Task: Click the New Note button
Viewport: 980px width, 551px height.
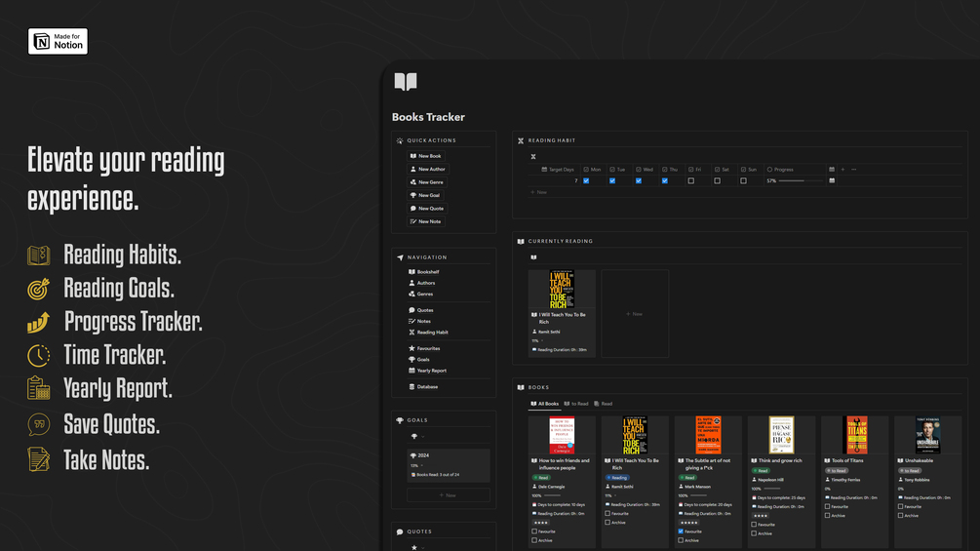Action: [x=425, y=221]
